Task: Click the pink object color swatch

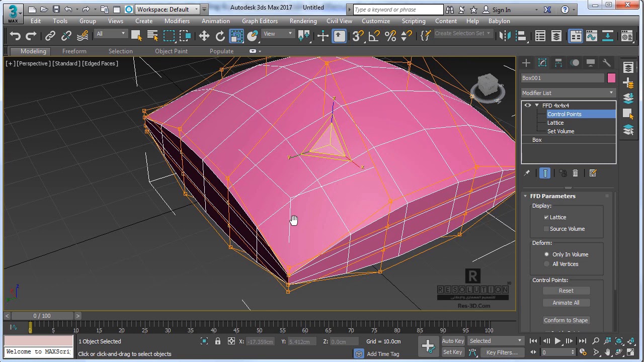Action: pos(611,78)
